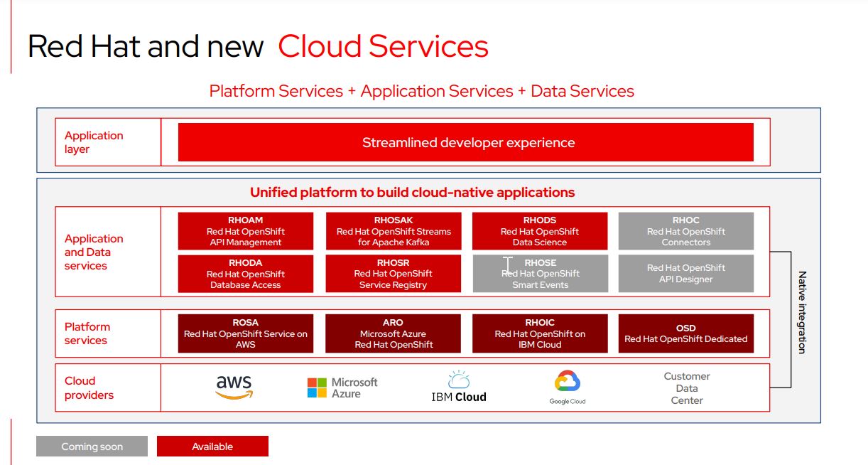This screenshot has height=465, width=868.
Task: Click the grey RHOC Connectors box
Action: (x=685, y=231)
